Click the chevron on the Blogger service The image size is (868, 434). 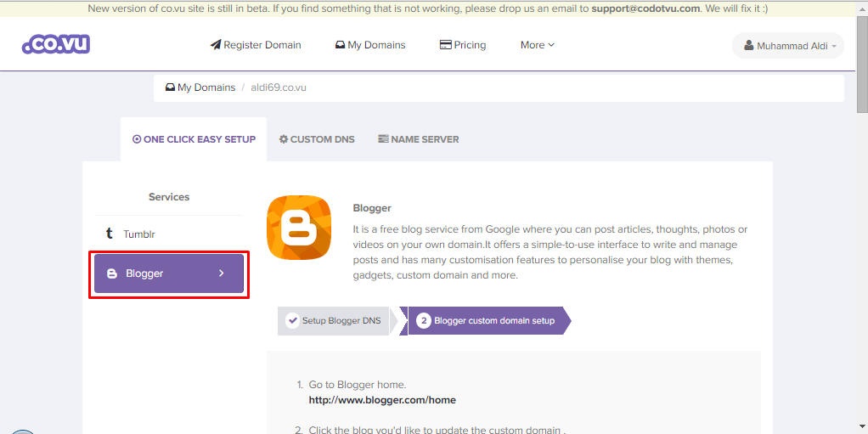click(222, 273)
